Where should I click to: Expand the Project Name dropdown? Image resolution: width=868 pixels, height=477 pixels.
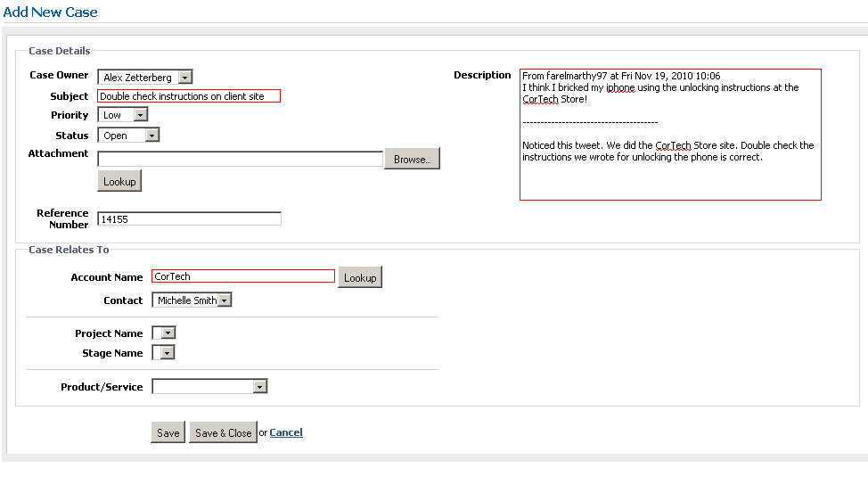point(163,333)
